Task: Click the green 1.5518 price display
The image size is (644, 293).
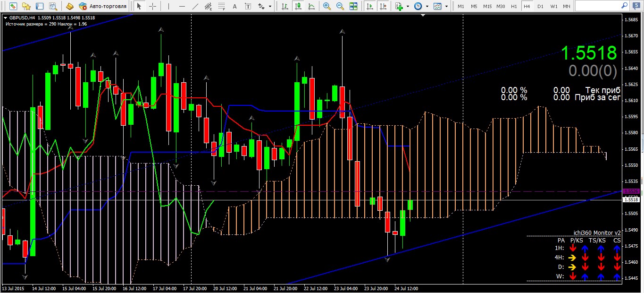Action: (x=588, y=53)
